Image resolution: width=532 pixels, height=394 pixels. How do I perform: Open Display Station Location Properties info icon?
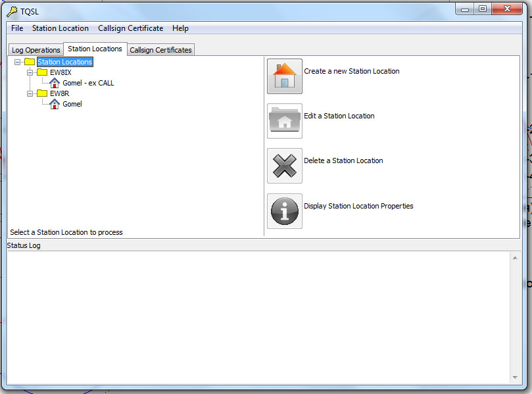pyautogui.click(x=284, y=211)
